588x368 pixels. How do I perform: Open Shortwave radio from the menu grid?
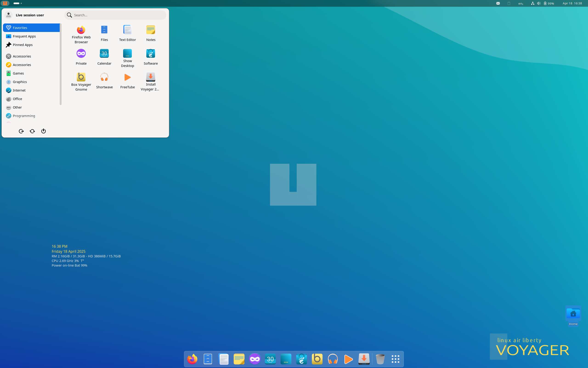[x=104, y=80]
